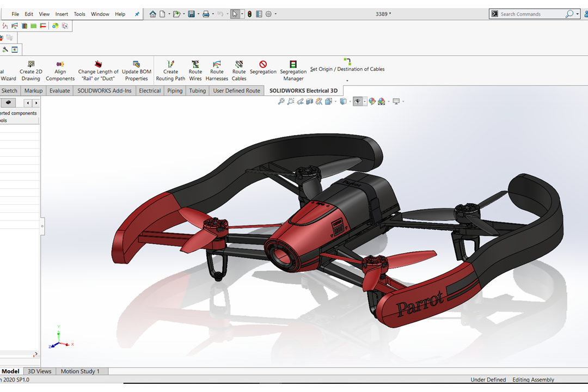Open the Markup tab
The width and height of the screenshot is (588, 392).
33,90
